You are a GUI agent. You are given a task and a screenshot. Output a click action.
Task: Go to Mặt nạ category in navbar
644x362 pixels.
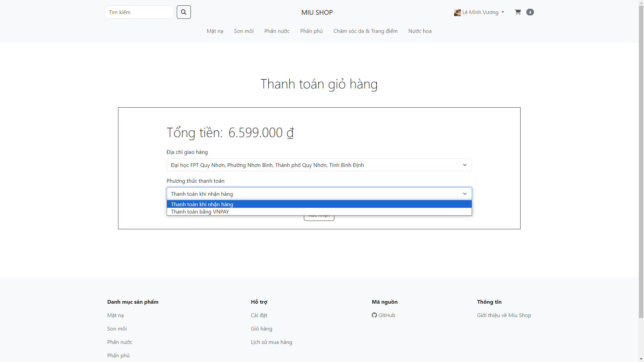point(215,31)
